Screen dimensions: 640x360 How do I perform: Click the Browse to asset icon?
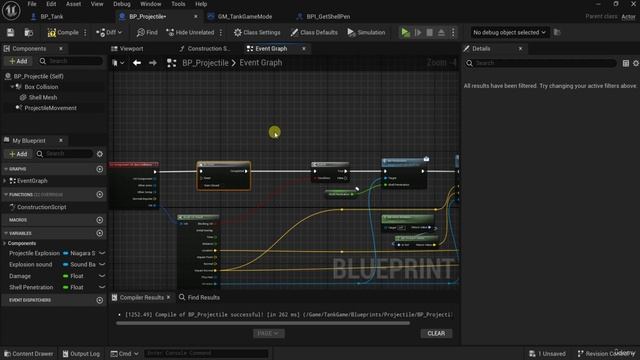pyautogui.click(x=29, y=32)
